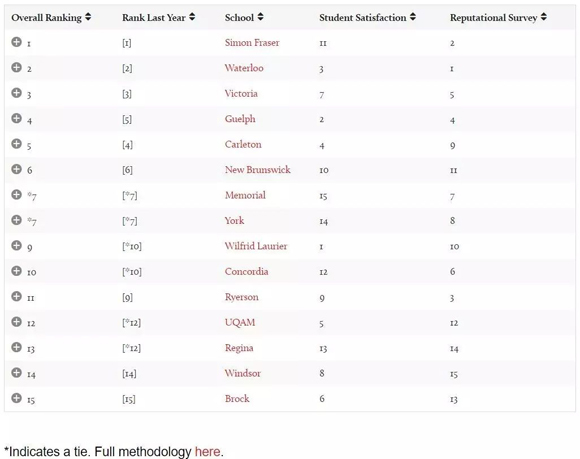Open the New Brunswick school link
This screenshot has height=459, width=580.
click(257, 170)
